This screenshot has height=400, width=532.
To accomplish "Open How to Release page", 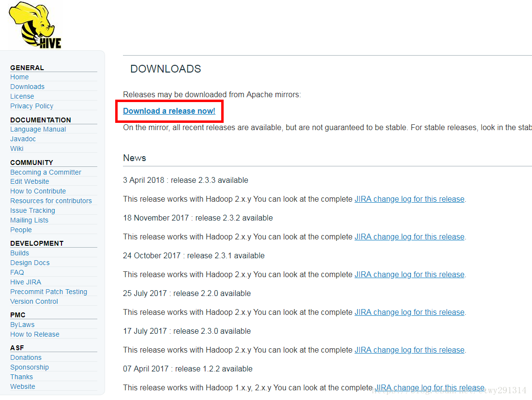I will click(x=34, y=334).
